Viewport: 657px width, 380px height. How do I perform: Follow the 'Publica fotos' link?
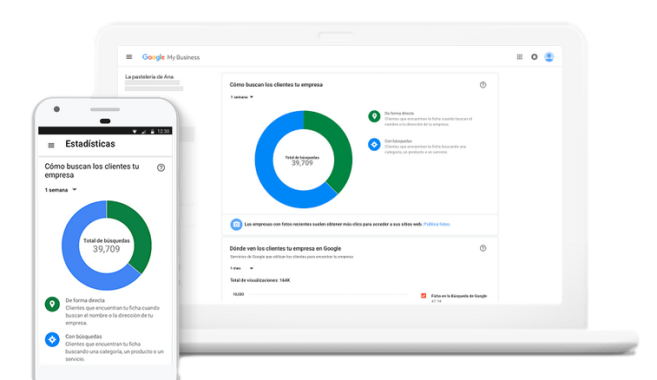pyautogui.click(x=437, y=225)
